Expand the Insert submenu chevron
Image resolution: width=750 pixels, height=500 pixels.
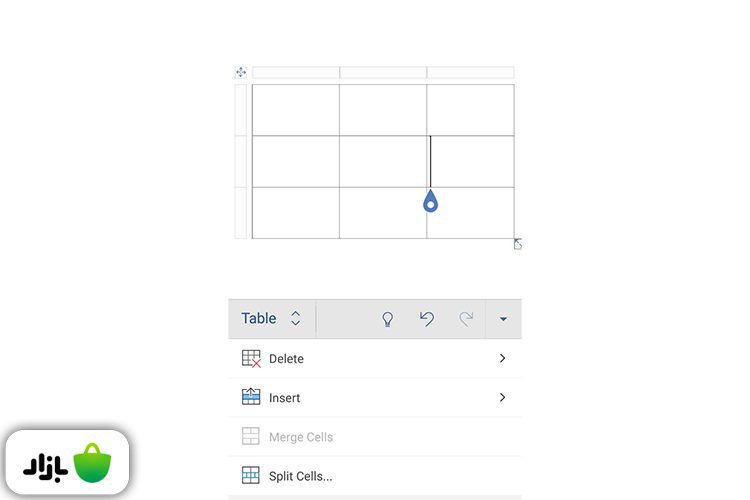[502, 398]
